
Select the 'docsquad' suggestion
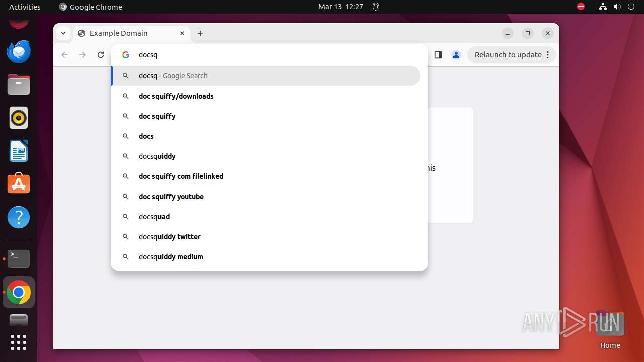pos(266,217)
